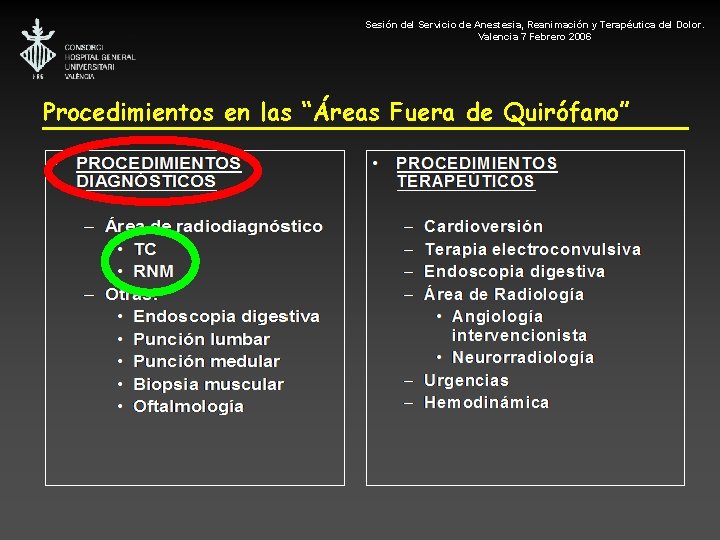This screenshot has width=720, height=540.
Task: Select 'Urgencias' item
Action: (x=466, y=380)
